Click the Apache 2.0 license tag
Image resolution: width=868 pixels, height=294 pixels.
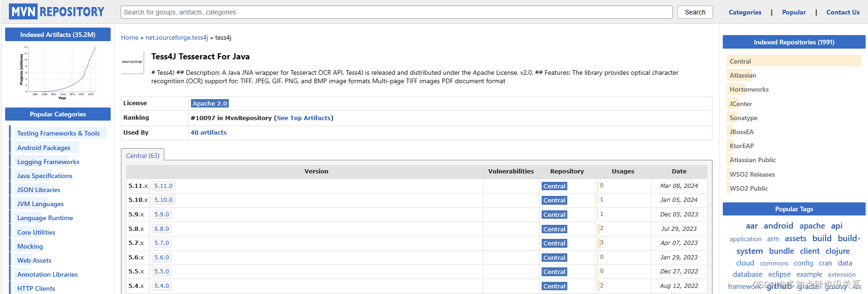tap(210, 103)
